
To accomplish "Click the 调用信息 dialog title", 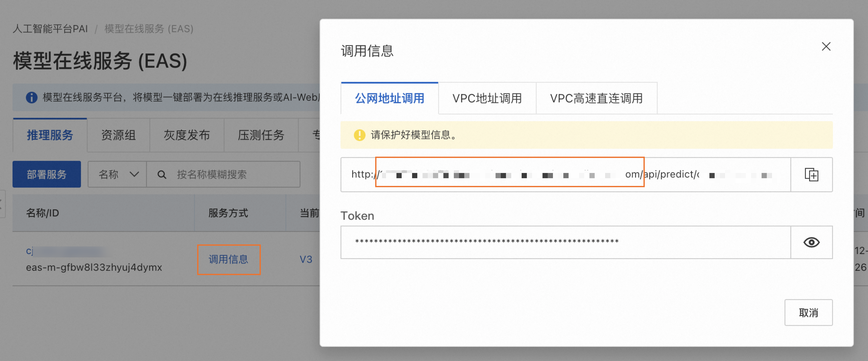I will pyautogui.click(x=367, y=51).
